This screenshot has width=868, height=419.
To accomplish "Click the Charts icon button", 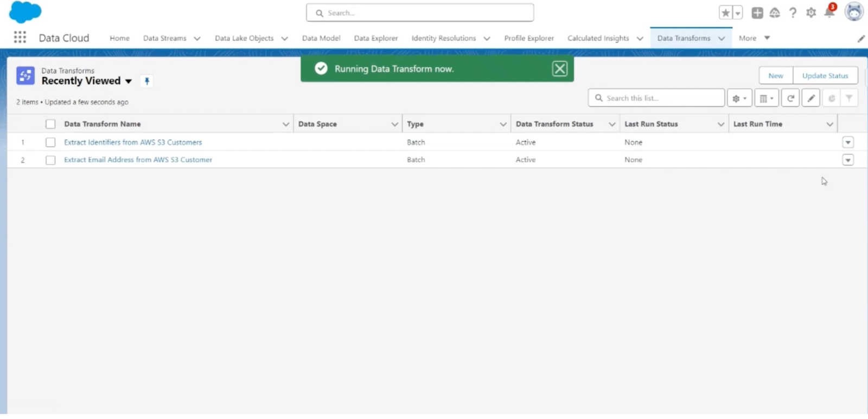I will click(831, 98).
